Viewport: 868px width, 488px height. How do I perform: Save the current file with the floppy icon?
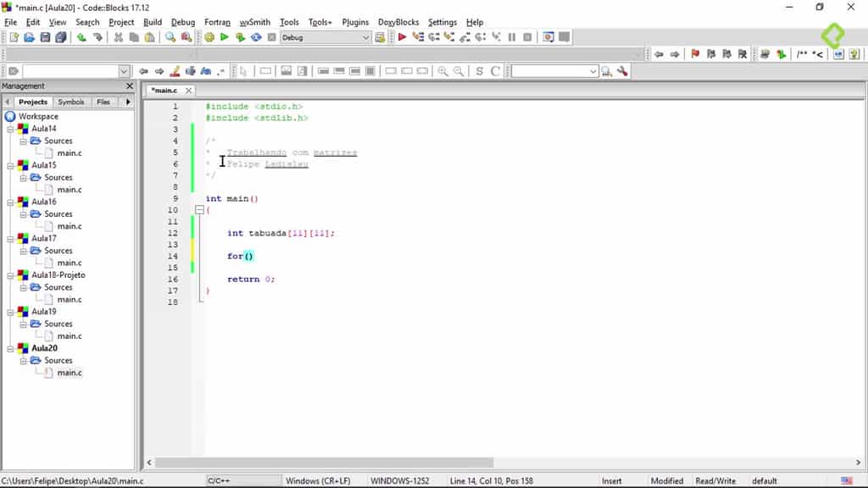(x=46, y=37)
